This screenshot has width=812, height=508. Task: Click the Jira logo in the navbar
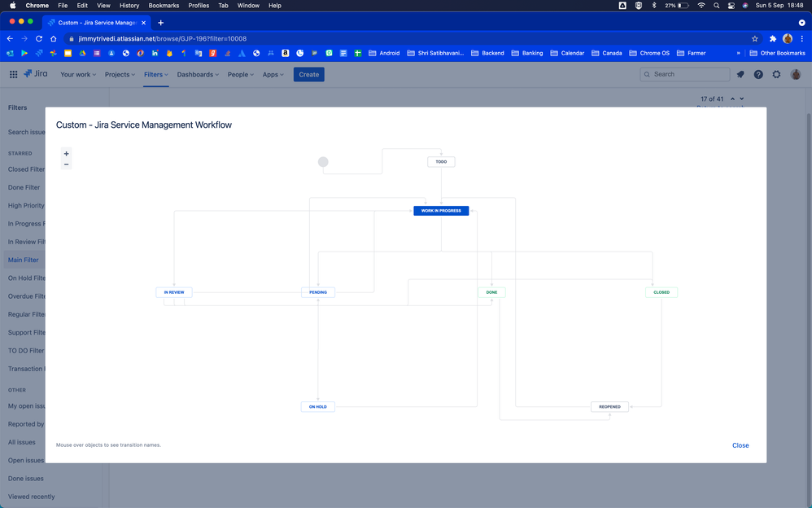[36, 73]
